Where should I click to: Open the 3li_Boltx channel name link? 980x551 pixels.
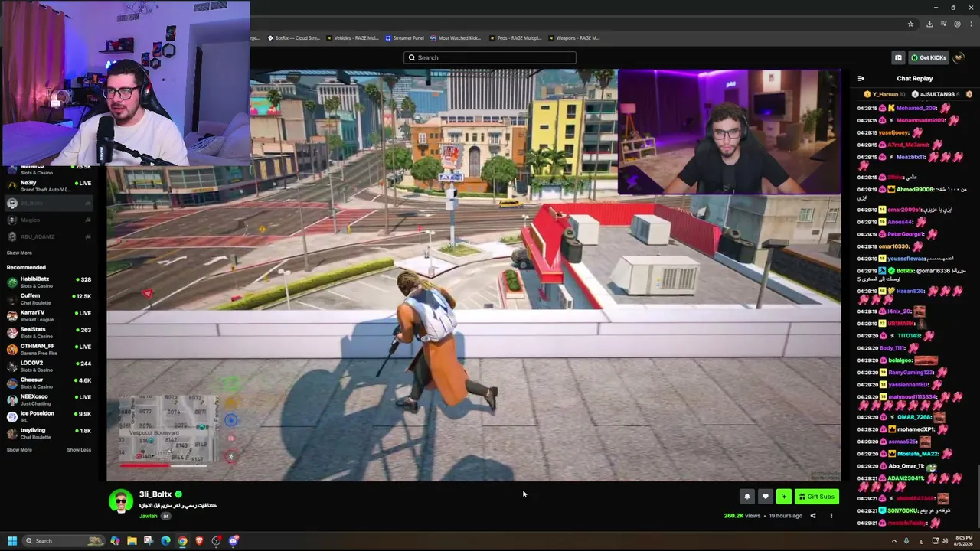(155, 494)
